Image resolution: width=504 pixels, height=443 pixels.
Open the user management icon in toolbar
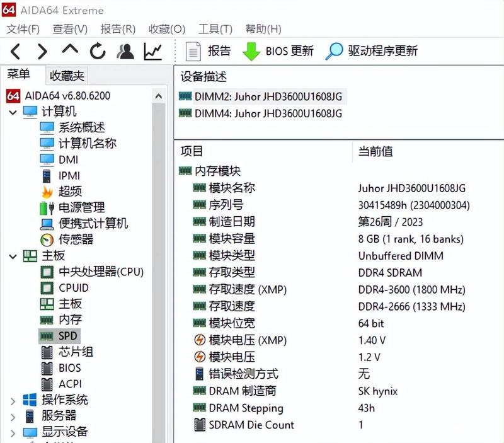[x=125, y=52]
